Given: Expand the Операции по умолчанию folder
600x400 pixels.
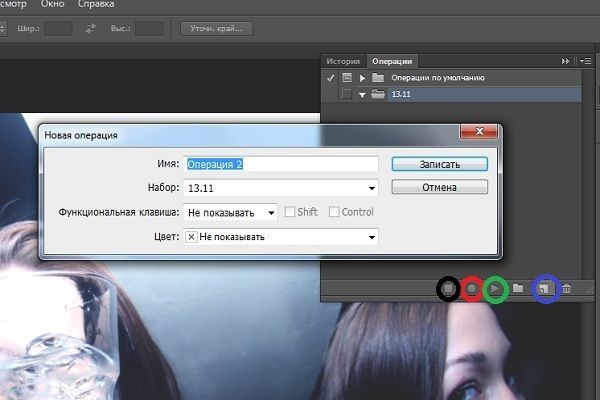Looking at the screenshot, I should (x=363, y=78).
